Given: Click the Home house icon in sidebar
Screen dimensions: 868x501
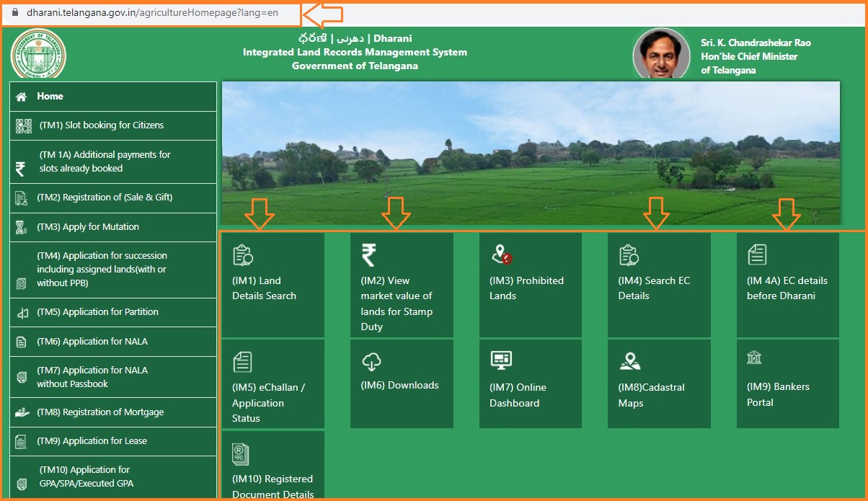Looking at the screenshot, I should 22,97.
